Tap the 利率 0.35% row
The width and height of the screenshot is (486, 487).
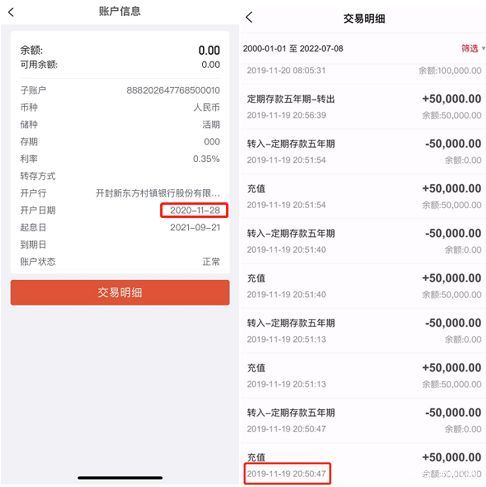click(x=120, y=159)
